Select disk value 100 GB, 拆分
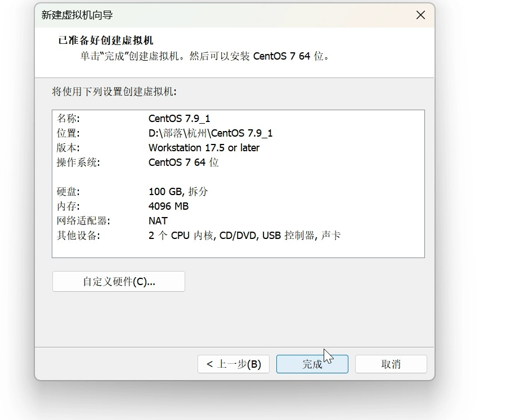Image resolution: width=515 pixels, height=420 pixels. (x=178, y=192)
